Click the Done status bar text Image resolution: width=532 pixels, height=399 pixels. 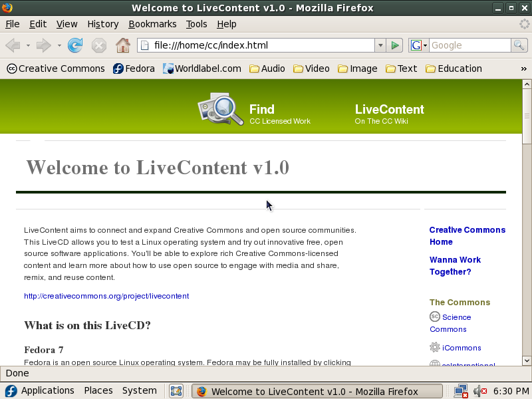pos(17,373)
